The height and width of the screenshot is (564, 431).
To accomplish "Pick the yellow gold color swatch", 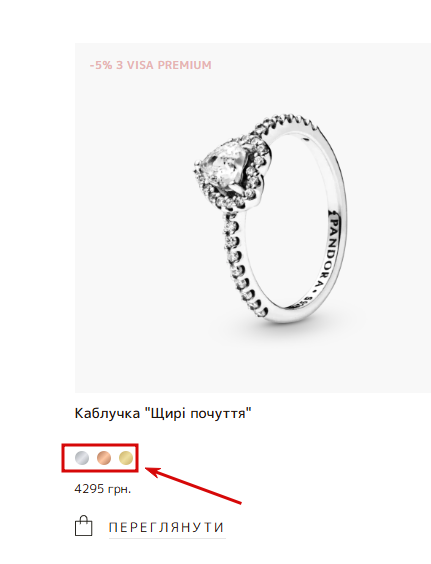I will (x=126, y=458).
